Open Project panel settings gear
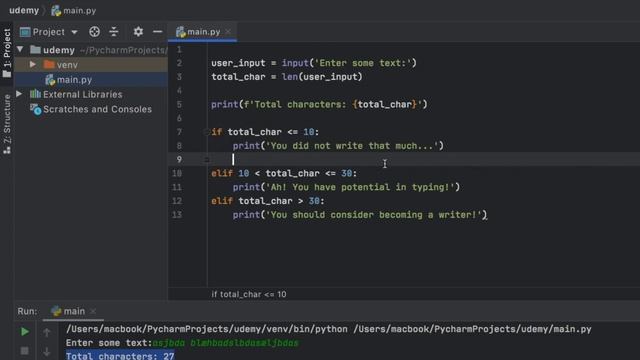This screenshot has width=640, height=360. [x=138, y=32]
